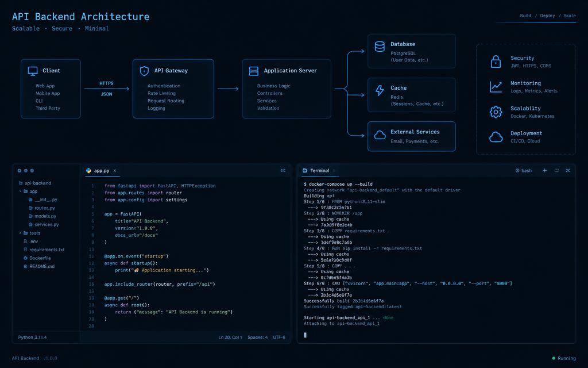Click the api-backend root folder icon

[21, 183]
